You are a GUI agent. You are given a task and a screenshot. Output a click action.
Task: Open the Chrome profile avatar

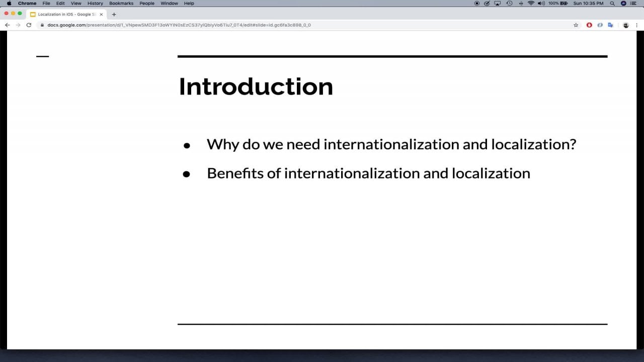coord(626,25)
